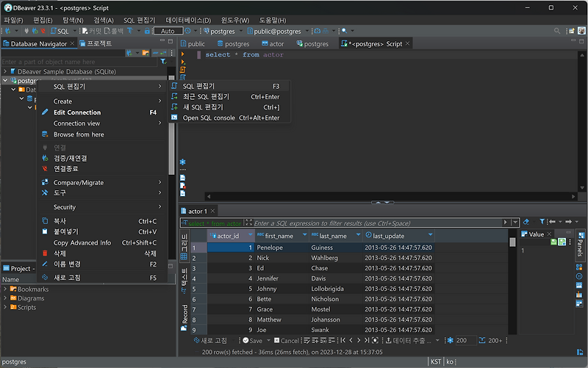This screenshot has height=368, width=588.
Task: Click the transaction lock icon in toolbar
Action: [148, 31]
